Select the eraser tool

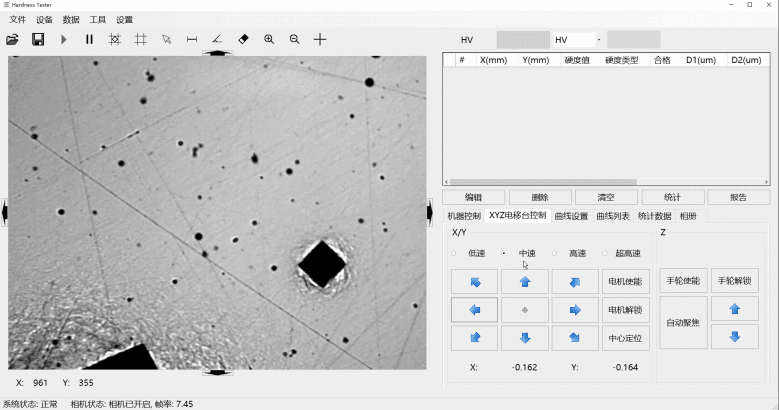pos(243,39)
